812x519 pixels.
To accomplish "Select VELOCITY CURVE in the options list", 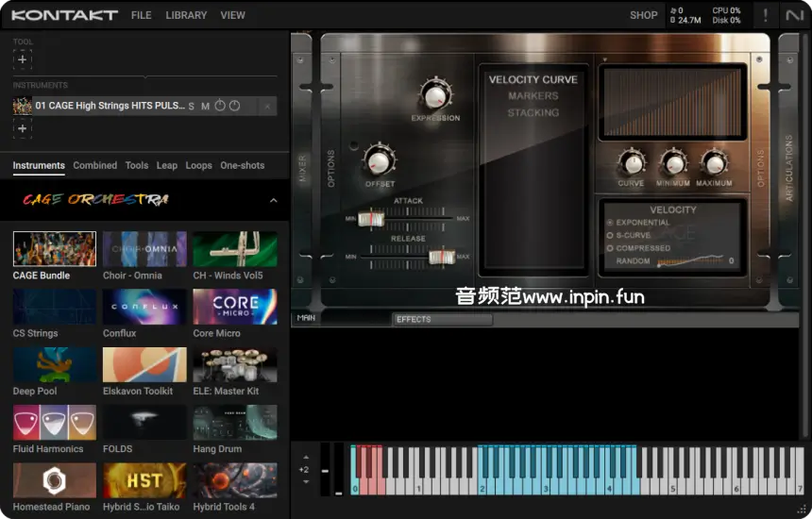I will [533, 79].
